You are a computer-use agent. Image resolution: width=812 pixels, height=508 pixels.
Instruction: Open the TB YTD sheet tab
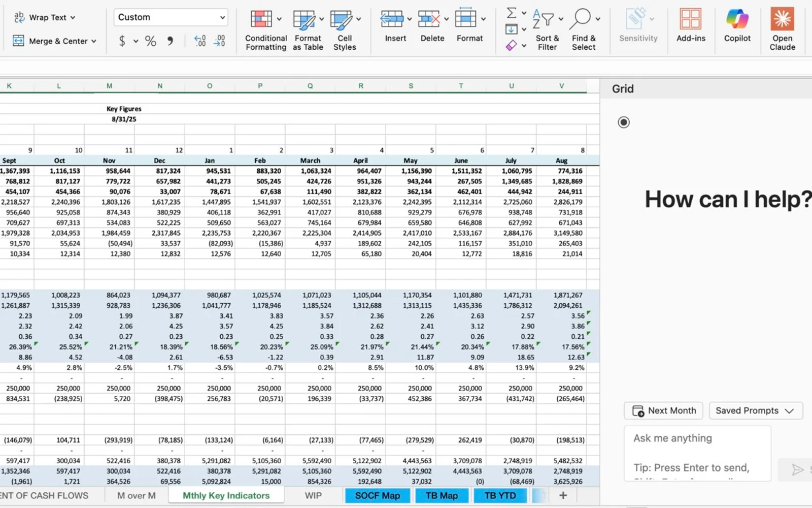tap(500, 495)
